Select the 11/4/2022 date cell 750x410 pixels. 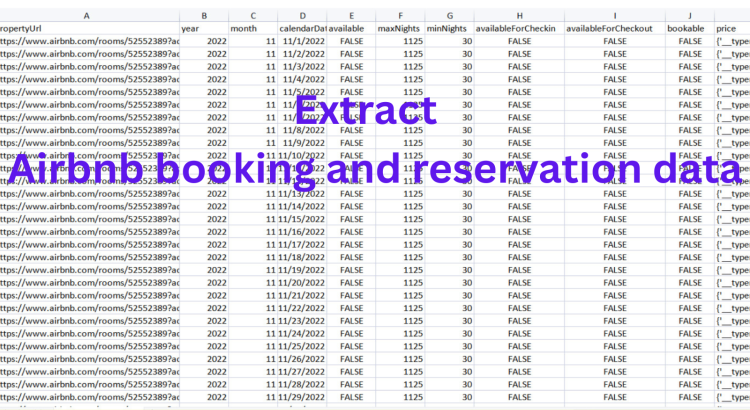pos(302,79)
